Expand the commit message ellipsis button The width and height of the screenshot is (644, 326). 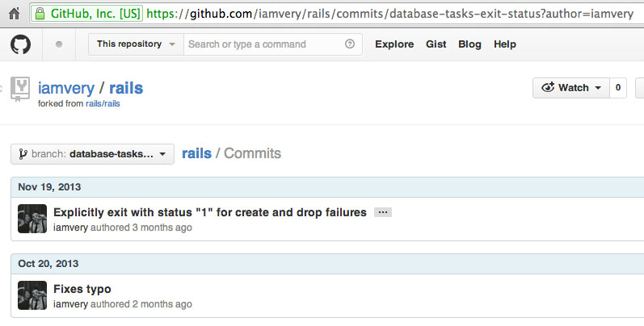coord(383,212)
